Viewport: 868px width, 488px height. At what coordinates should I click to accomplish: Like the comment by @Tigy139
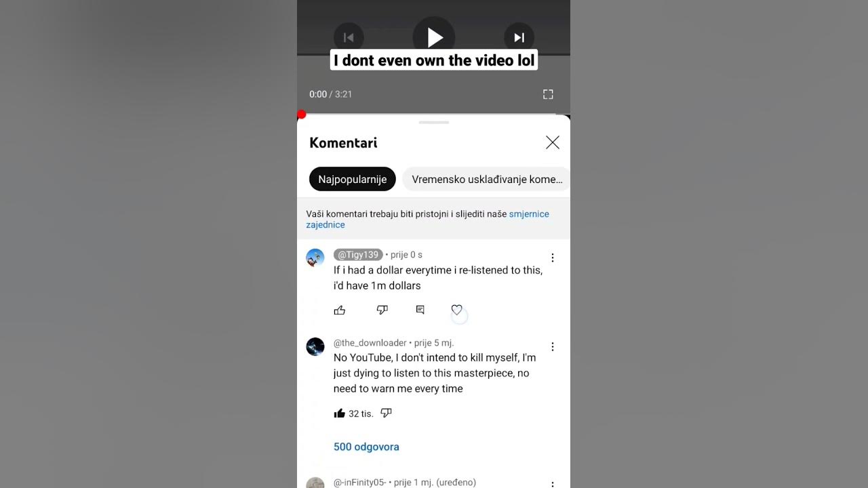340,310
